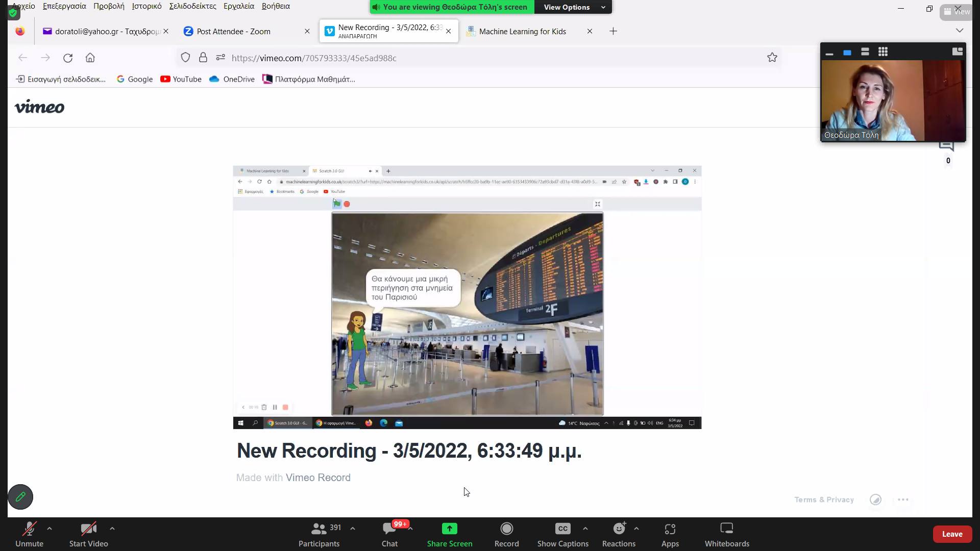This screenshot has width=980, height=551.
Task: Unmute the microphone
Action: [29, 529]
